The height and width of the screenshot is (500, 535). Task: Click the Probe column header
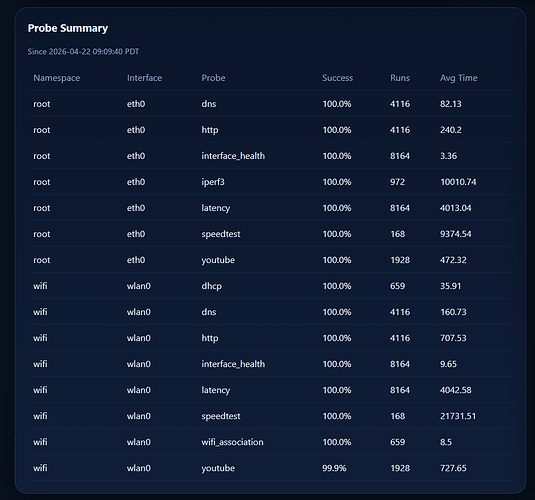(x=213, y=78)
